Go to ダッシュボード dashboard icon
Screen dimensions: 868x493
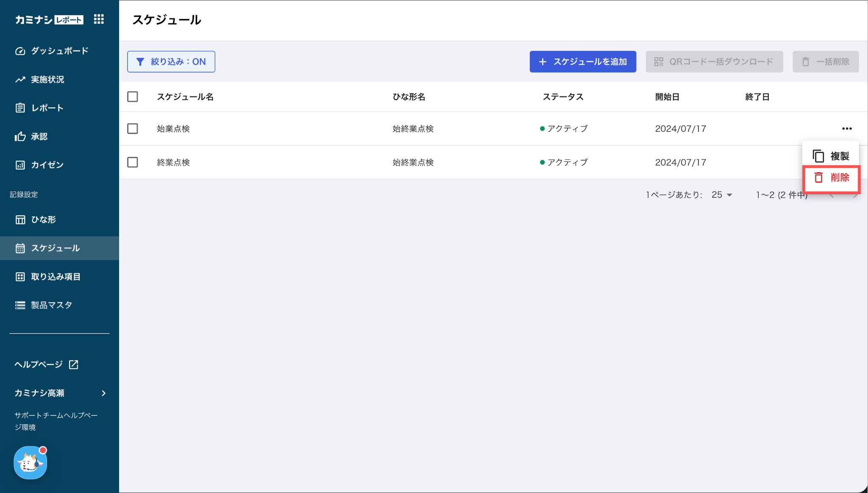[x=20, y=51]
